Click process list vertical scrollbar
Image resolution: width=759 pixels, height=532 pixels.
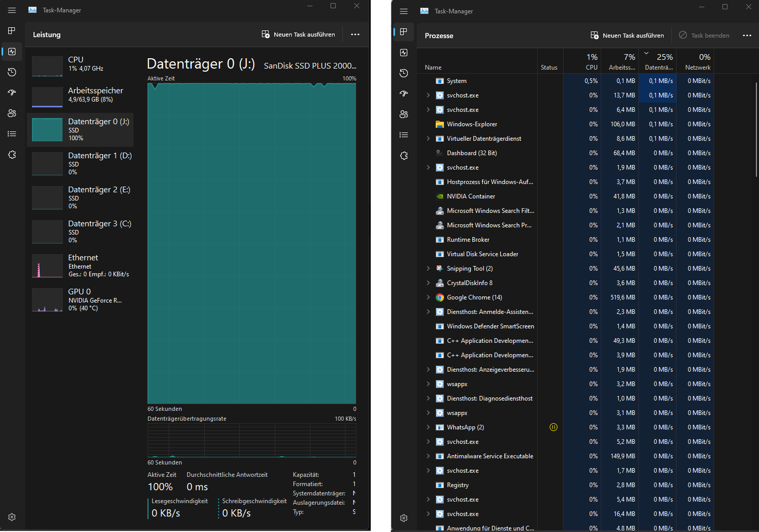[x=756, y=129]
